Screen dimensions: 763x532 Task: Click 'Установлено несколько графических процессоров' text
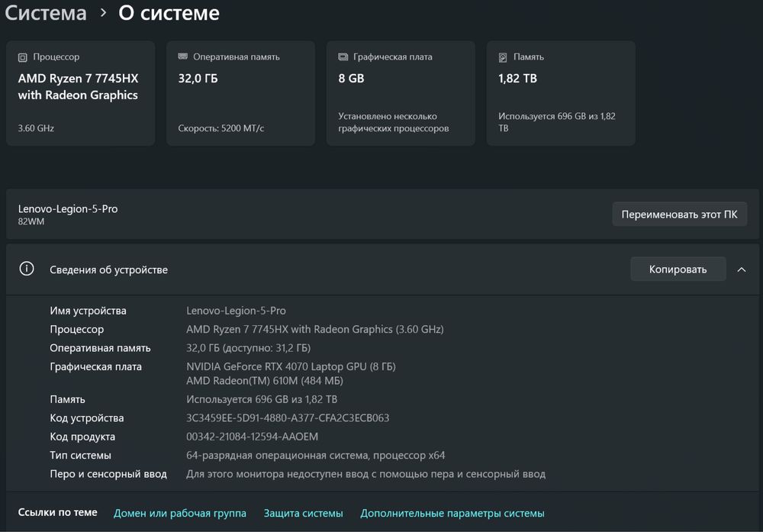[x=393, y=122]
